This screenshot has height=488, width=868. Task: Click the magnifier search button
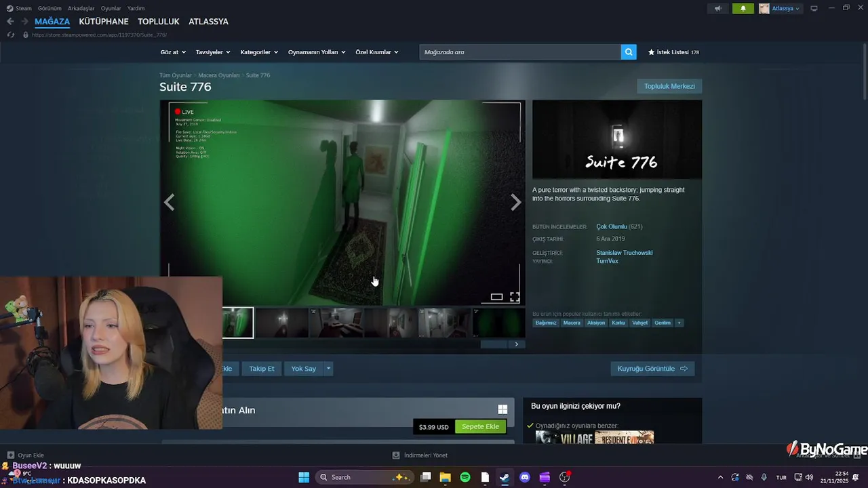629,52
